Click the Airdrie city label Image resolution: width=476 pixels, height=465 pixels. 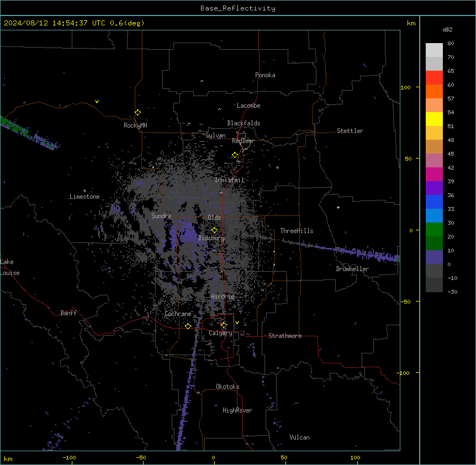pyautogui.click(x=223, y=297)
